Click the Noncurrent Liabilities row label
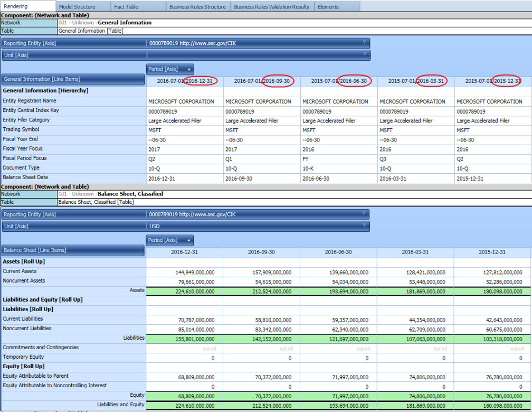Viewport: 532px width, 412px height. pos(27,329)
